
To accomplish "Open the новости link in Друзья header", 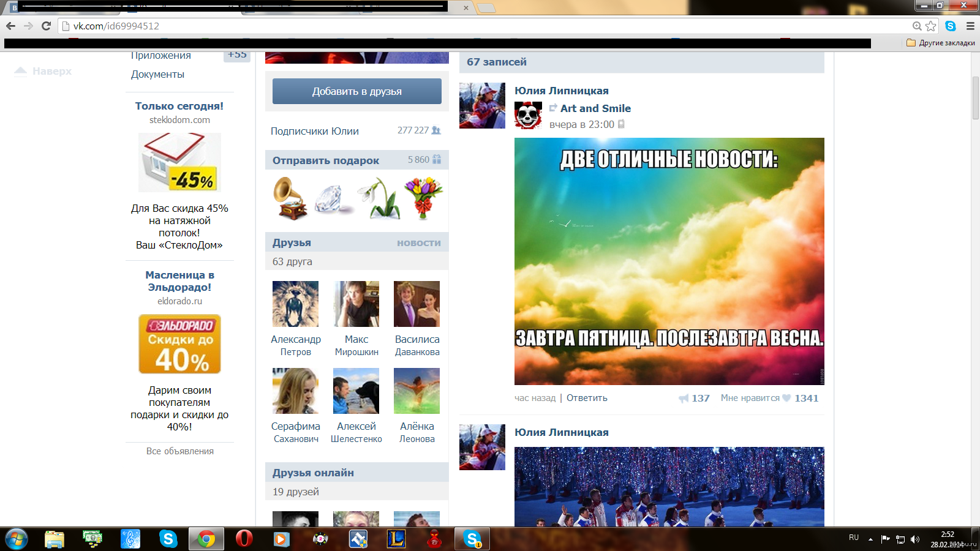I will tap(418, 243).
